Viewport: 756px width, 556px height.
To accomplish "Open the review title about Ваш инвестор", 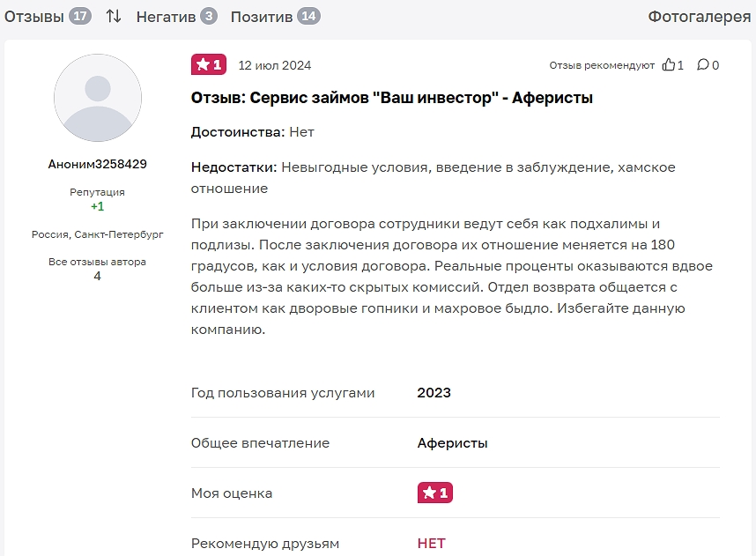I will (392, 98).
